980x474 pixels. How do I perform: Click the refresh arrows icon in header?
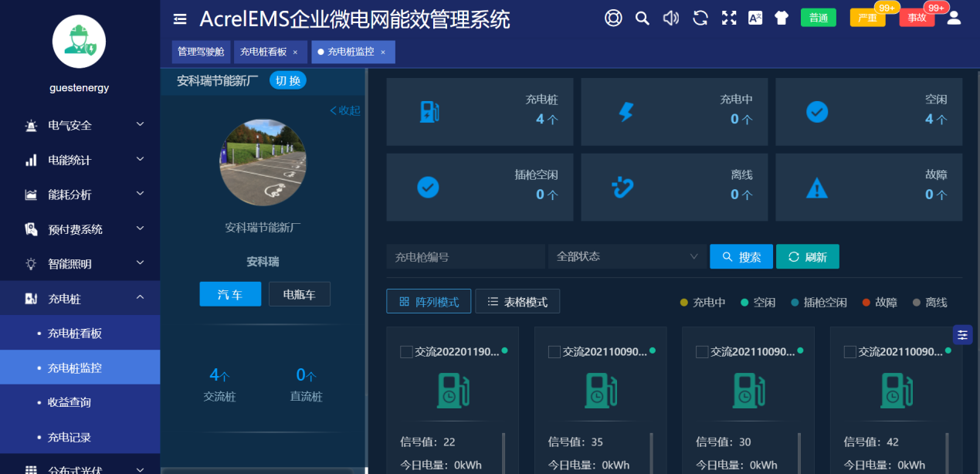point(700,19)
